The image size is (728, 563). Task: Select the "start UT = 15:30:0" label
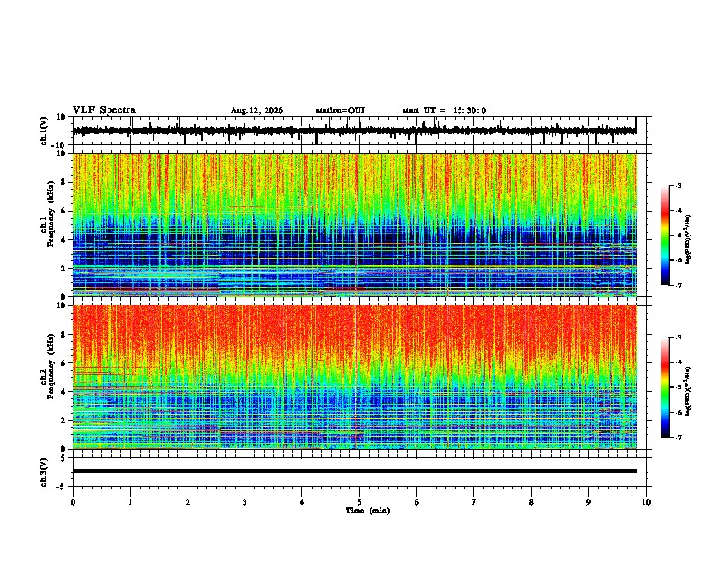point(444,110)
